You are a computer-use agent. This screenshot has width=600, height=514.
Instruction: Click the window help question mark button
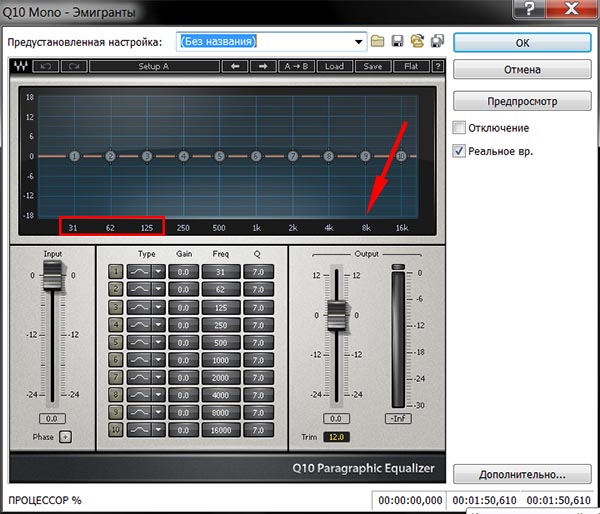529,8
